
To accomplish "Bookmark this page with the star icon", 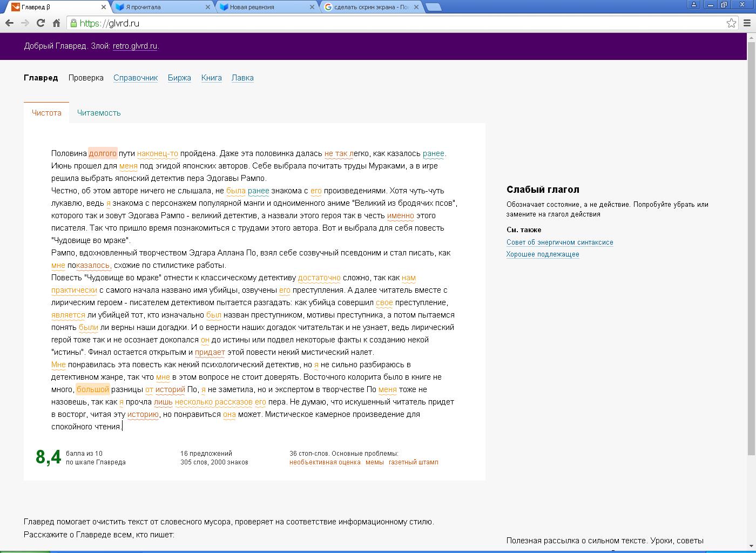I will 731,23.
